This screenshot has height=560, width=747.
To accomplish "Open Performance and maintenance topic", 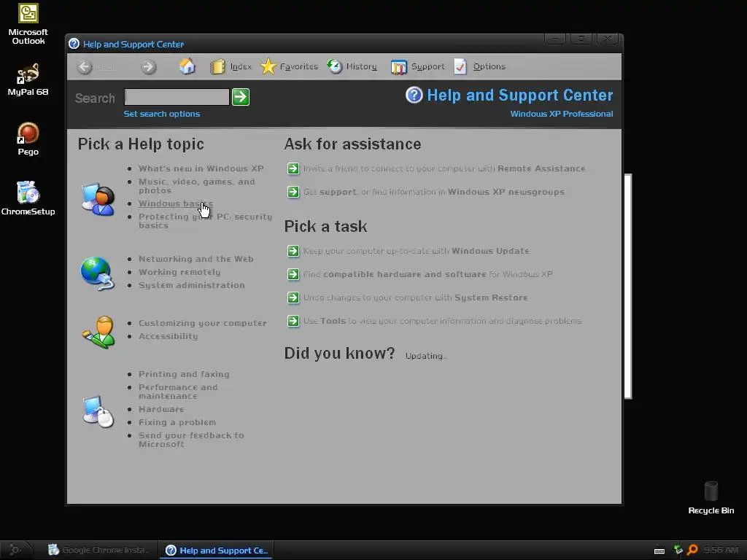I will click(x=178, y=392).
